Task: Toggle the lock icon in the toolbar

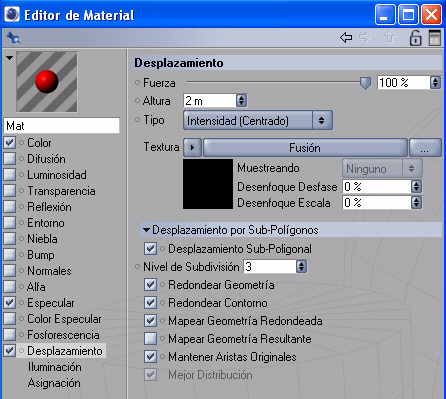Action: tap(415, 38)
